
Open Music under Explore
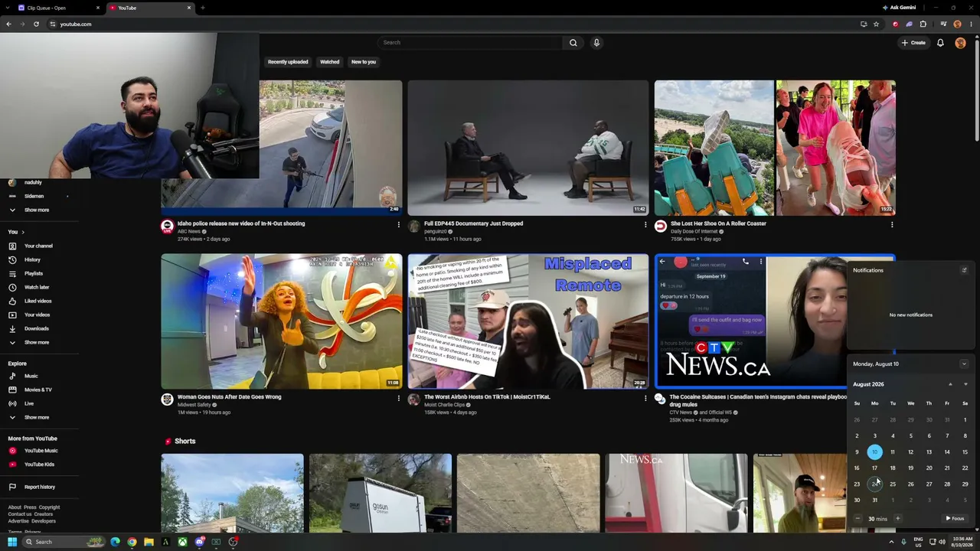tap(31, 376)
